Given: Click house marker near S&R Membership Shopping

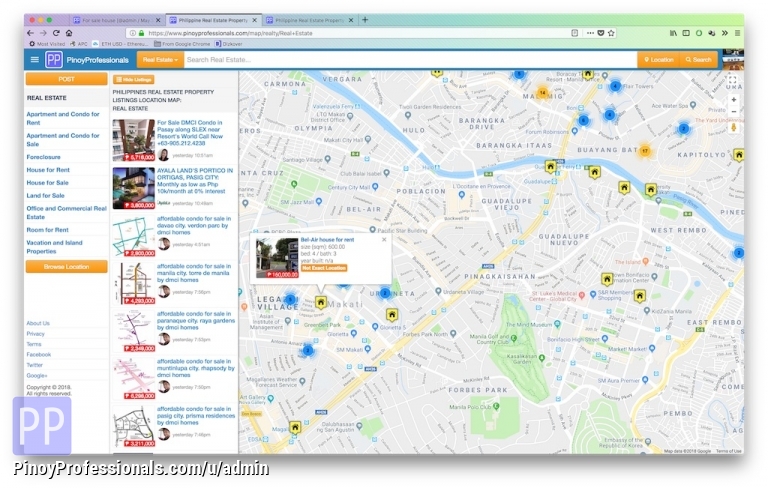Looking at the screenshot, I should coord(639,296).
